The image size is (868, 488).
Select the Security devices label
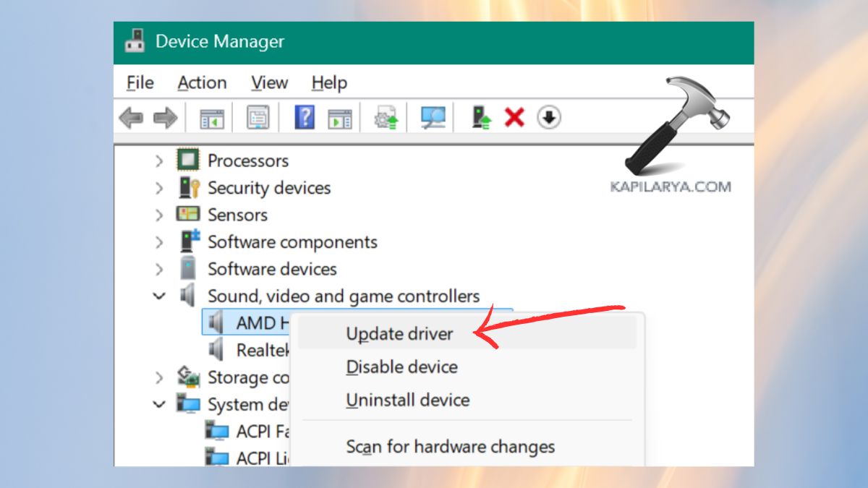[x=269, y=188]
